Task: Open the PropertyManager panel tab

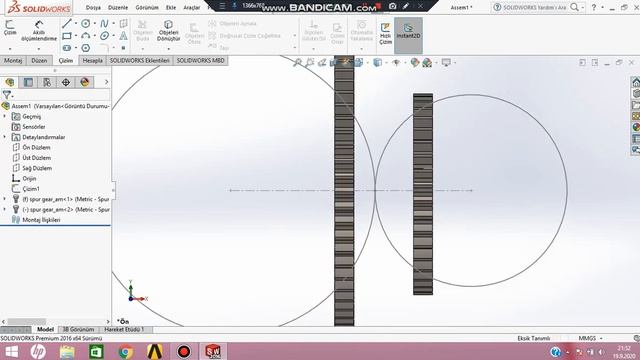Action: click(28, 82)
